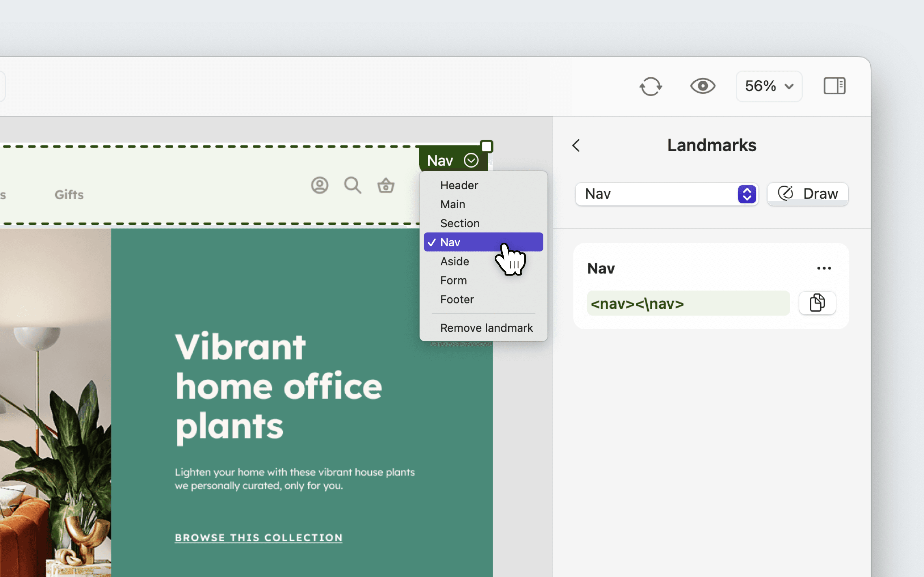Screen dimensions: 924x577
Task: Choose Header from the landmark menu
Action: click(x=459, y=186)
